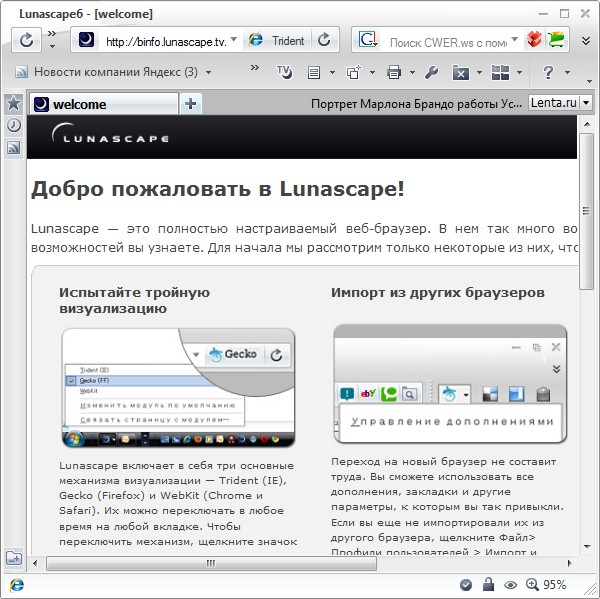Open the RSS feeds sidebar panel

pos(14,147)
